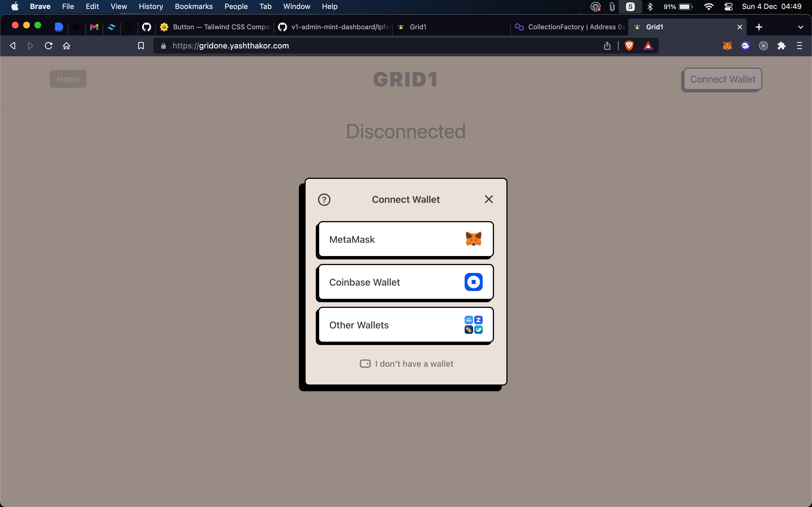Click the bottom-left Other Wallets icon

click(x=468, y=329)
